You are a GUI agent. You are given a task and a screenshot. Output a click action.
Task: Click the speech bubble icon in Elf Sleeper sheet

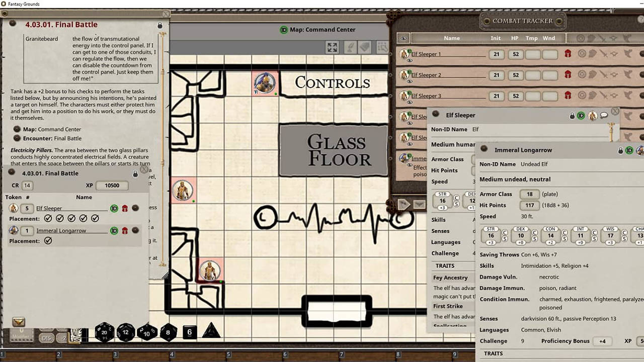point(604,116)
